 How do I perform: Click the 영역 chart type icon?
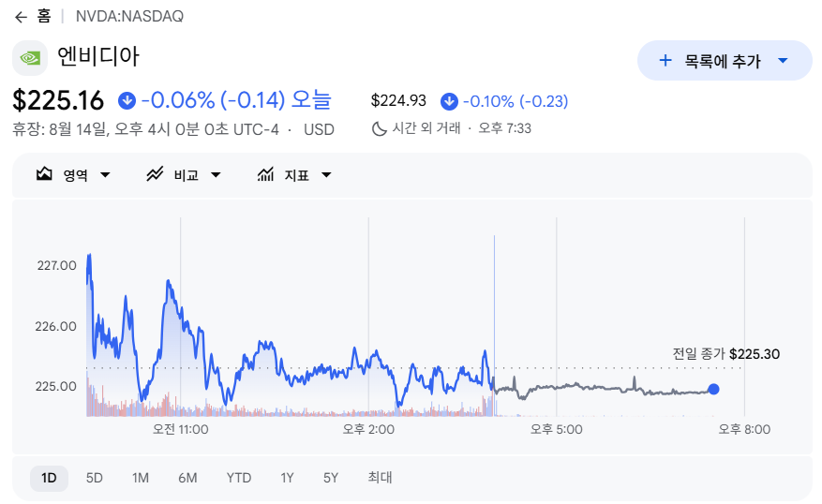(x=44, y=174)
